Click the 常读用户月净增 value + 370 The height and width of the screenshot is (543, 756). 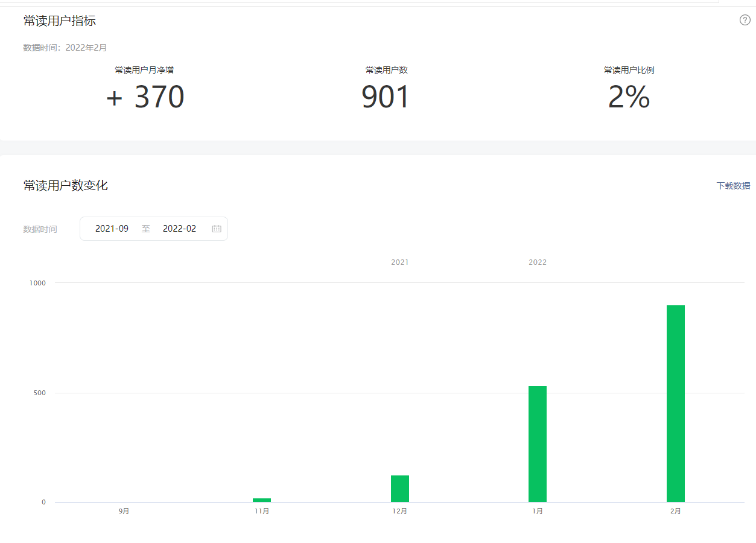coord(145,97)
